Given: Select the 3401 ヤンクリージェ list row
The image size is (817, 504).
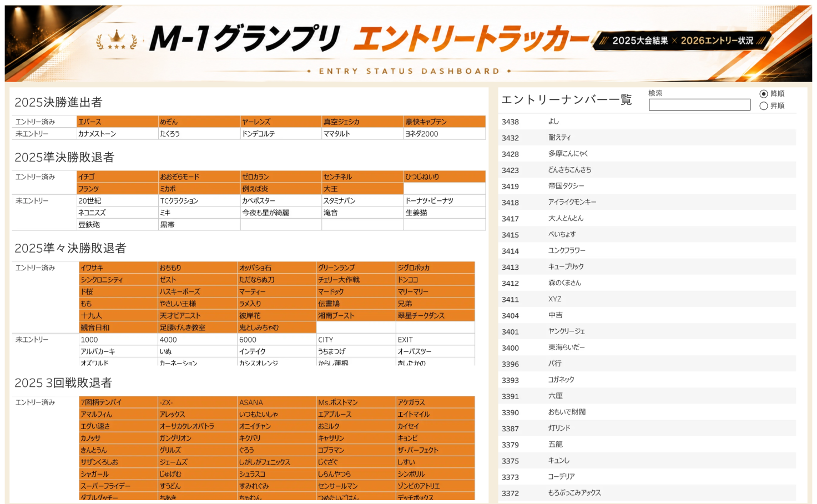Looking at the screenshot, I should (x=647, y=331).
